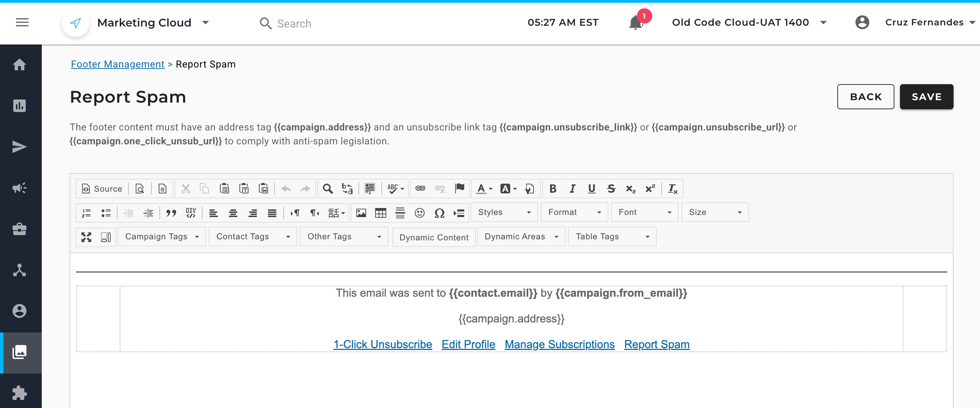This screenshot has width=980, height=408.
Task: Save the Report Spam footer
Action: pos(926,97)
